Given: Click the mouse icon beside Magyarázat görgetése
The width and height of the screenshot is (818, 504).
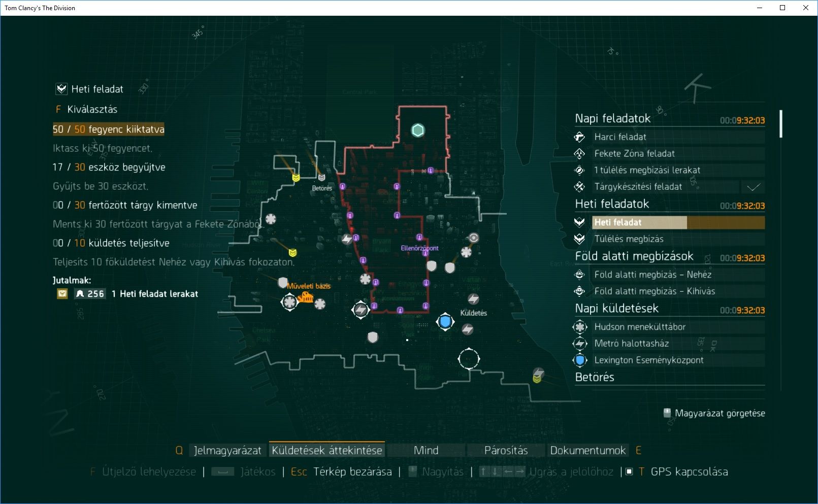Looking at the screenshot, I should tap(667, 413).
